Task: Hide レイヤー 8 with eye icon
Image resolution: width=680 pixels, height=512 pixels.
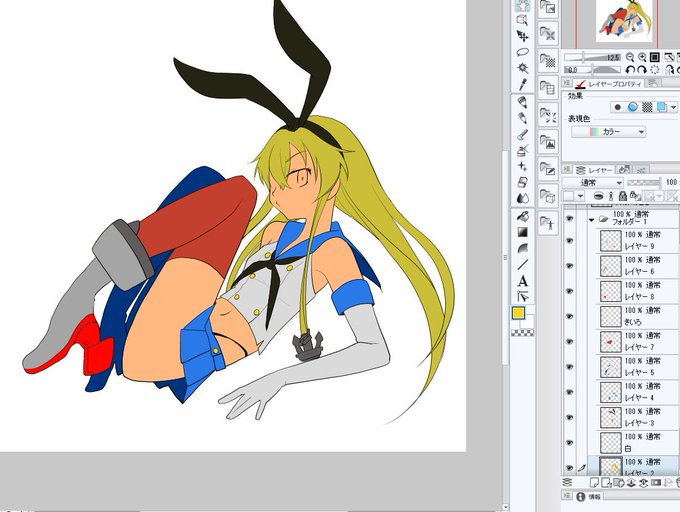Action: [569, 291]
